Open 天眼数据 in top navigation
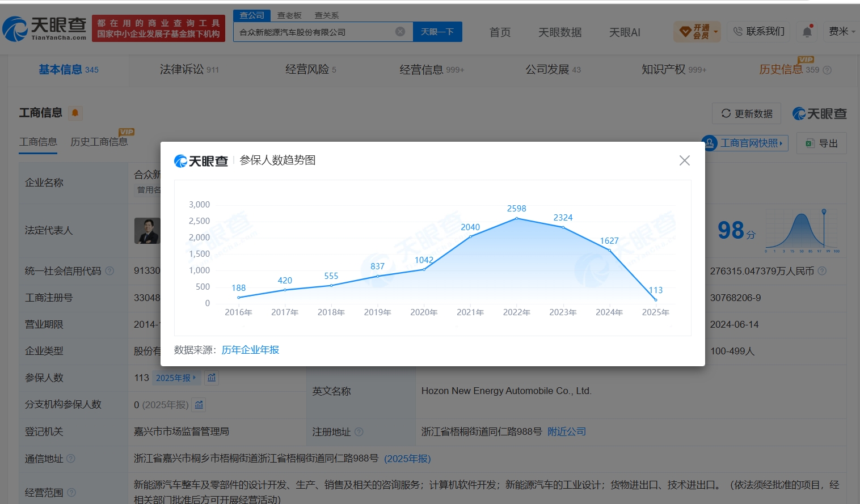The height and width of the screenshot is (504, 860). pyautogui.click(x=560, y=32)
